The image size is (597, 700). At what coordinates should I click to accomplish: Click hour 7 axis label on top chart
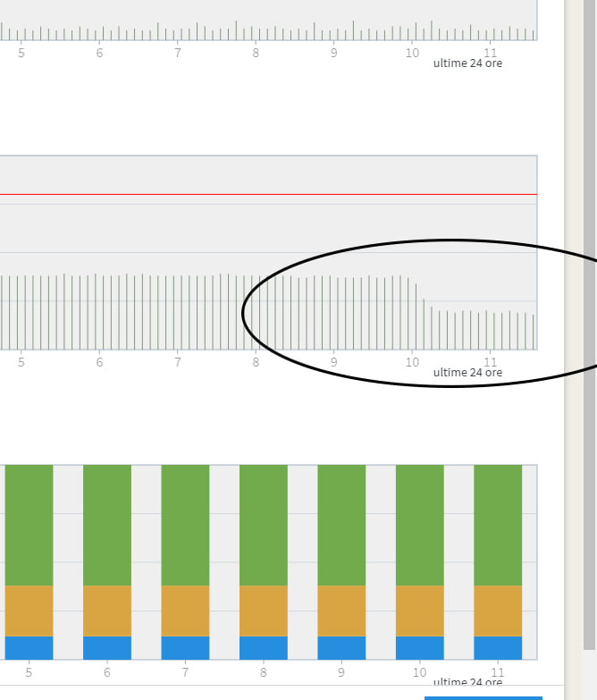[x=178, y=53]
